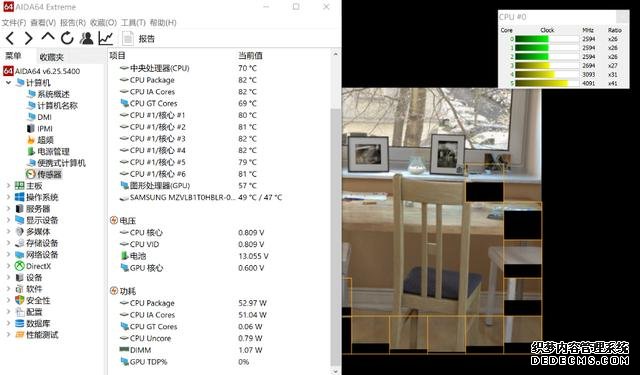Open the 收藏(O) menu

point(103,22)
